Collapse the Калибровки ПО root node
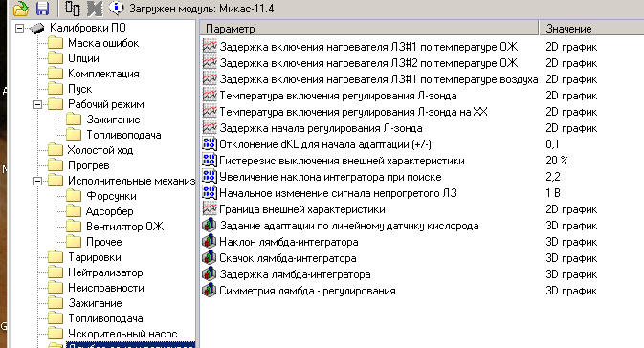The image size is (644, 348). 19,28
